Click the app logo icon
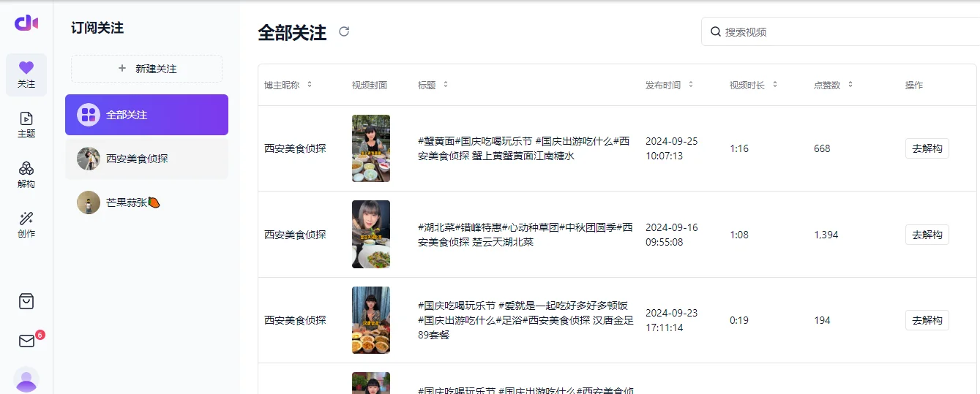Screen dimensions: 980x394 click(x=26, y=23)
